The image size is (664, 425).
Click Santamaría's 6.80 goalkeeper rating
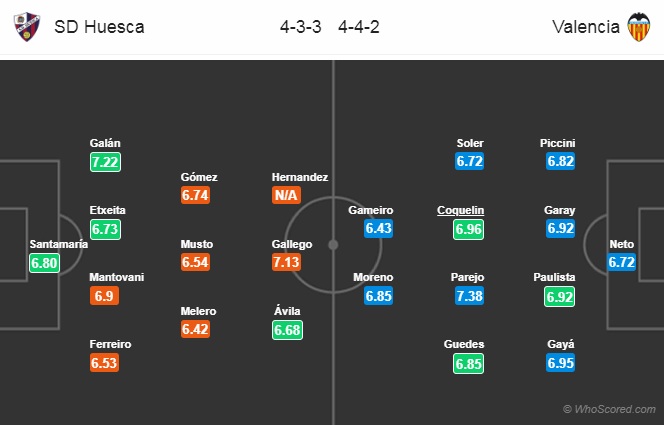44,263
